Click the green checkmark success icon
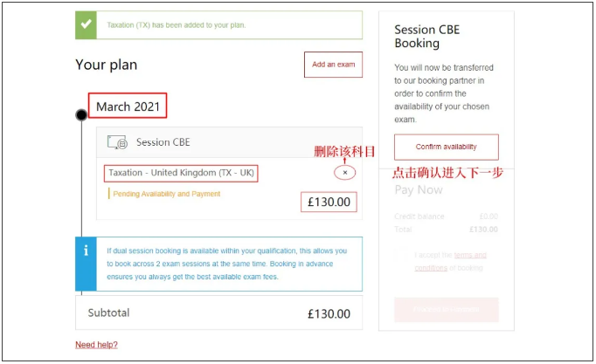596x364 pixels. coord(86,25)
